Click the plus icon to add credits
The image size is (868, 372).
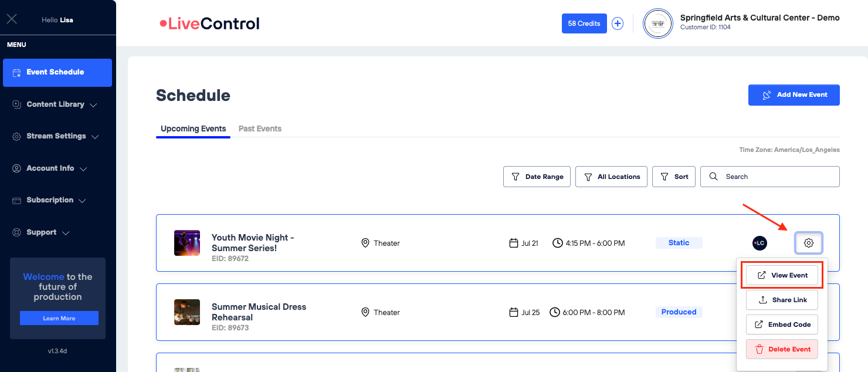[x=618, y=23]
